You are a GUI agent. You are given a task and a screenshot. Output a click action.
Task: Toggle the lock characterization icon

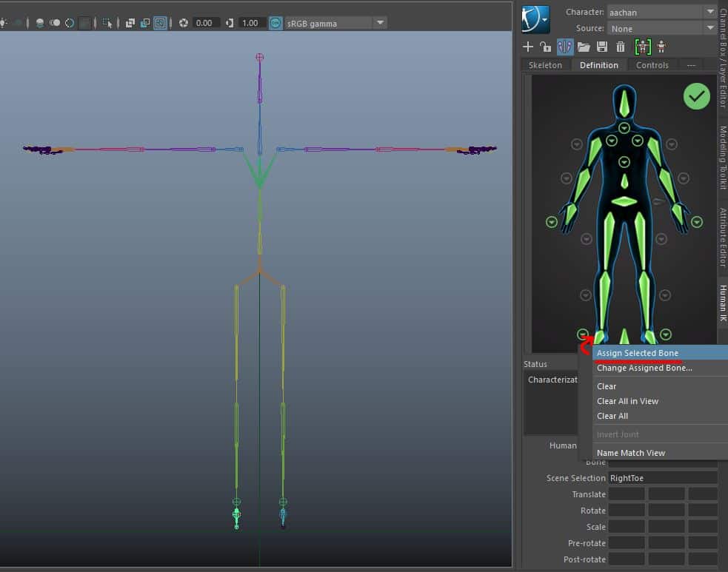click(546, 47)
